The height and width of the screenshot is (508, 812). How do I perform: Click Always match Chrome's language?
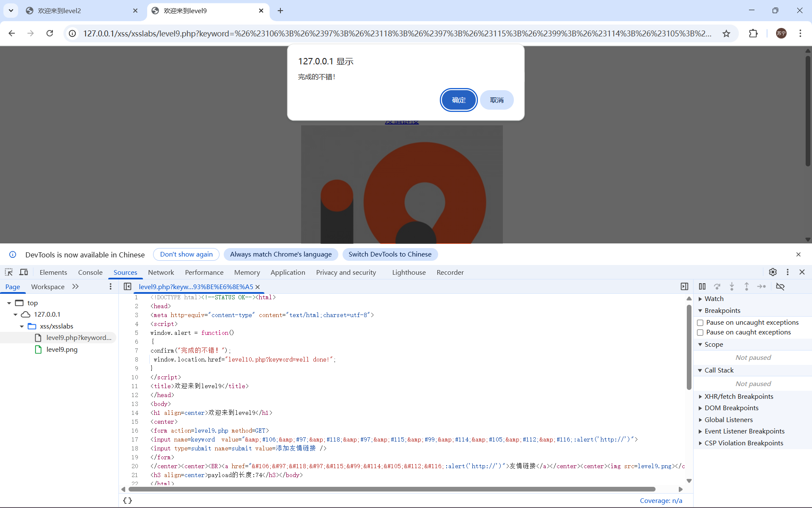281,254
